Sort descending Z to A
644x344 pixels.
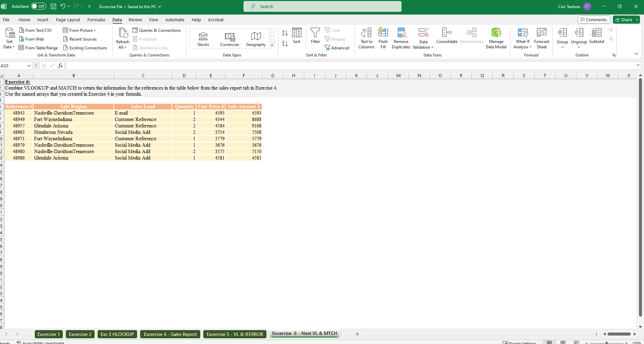285,44
